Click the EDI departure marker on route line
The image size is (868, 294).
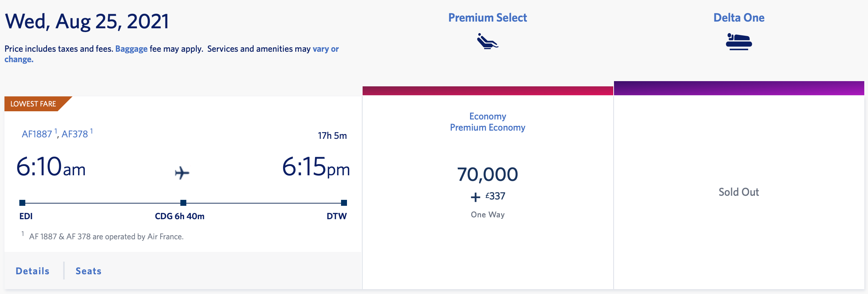(x=22, y=203)
